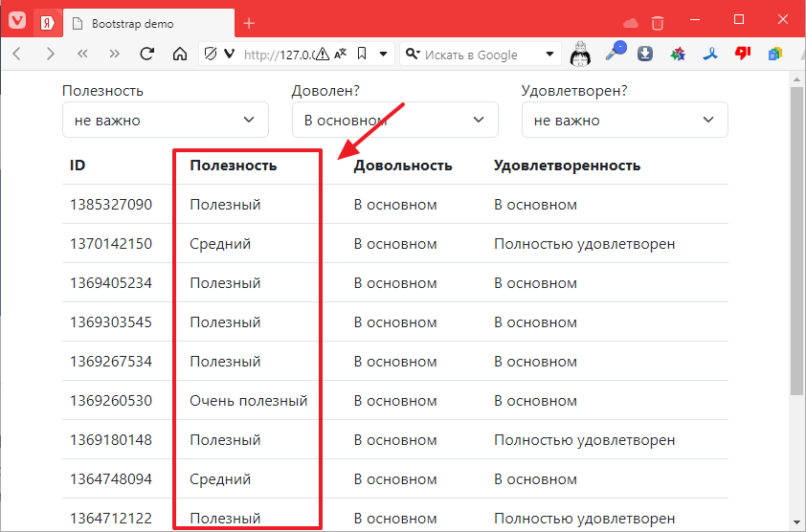Click the cloud sync icon

630,23
